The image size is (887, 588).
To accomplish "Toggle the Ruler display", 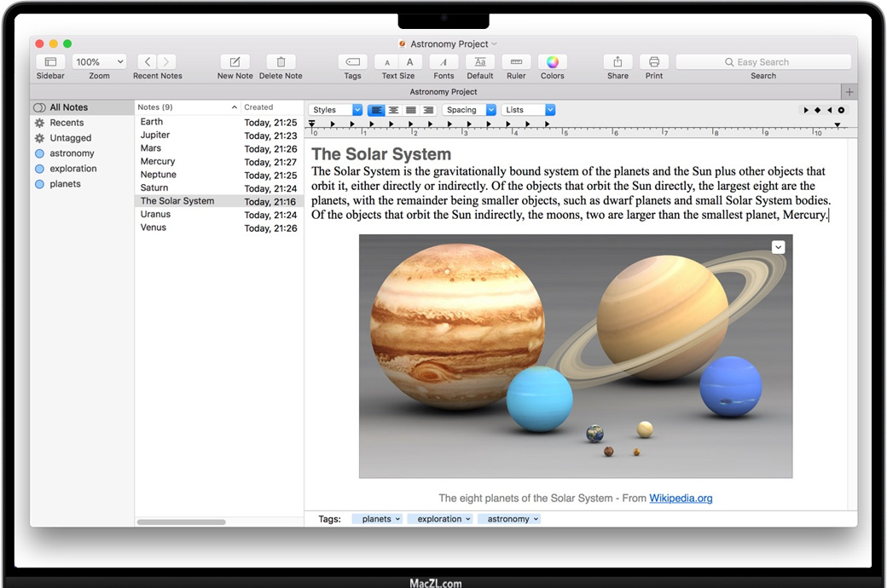I will pyautogui.click(x=516, y=62).
